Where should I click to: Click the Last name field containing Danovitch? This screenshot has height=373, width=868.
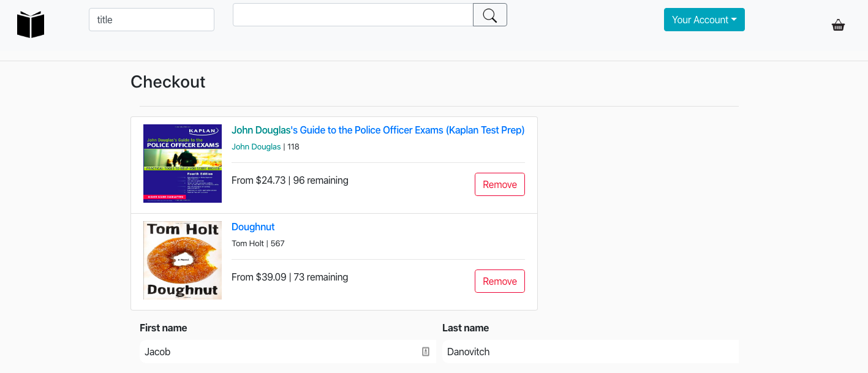(x=590, y=352)
